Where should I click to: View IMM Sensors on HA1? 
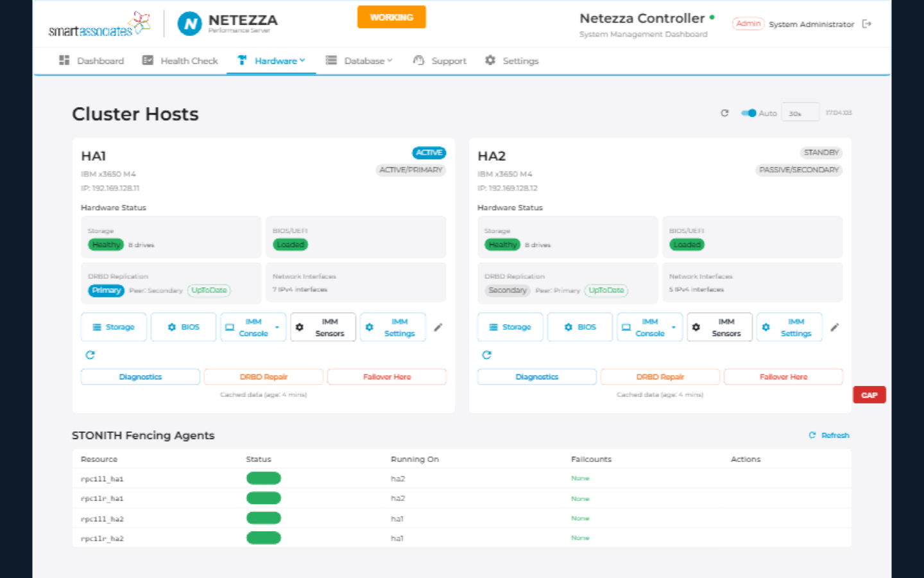(x=323, y=327)
